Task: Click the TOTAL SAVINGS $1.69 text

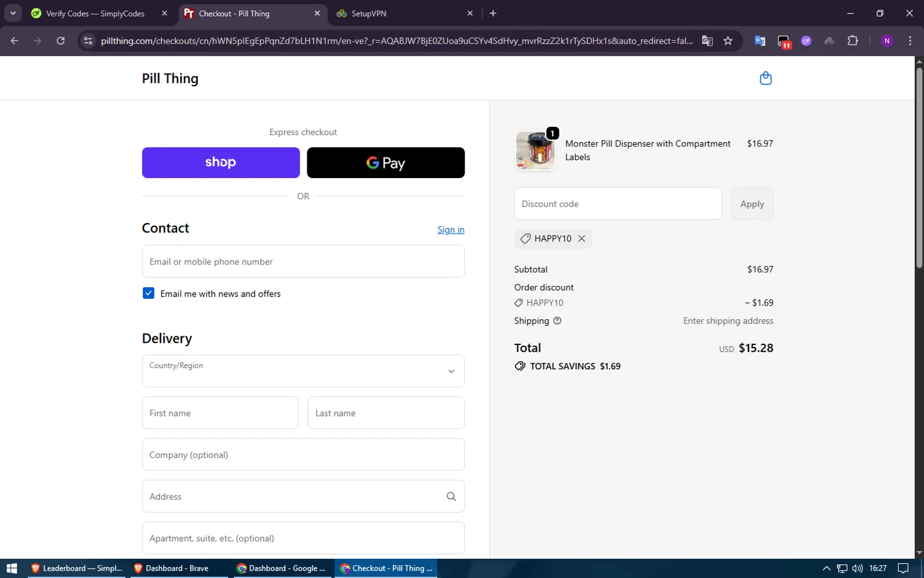Action: coord(575,366)
